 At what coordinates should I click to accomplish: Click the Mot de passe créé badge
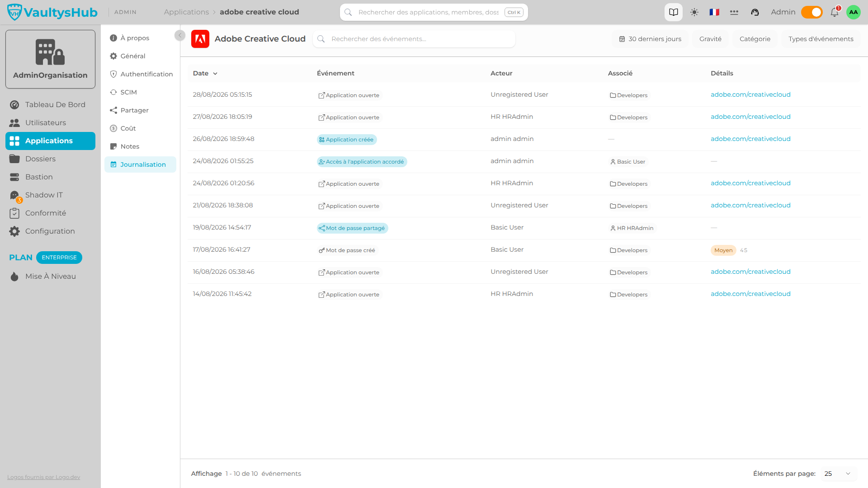pos(347,250)
